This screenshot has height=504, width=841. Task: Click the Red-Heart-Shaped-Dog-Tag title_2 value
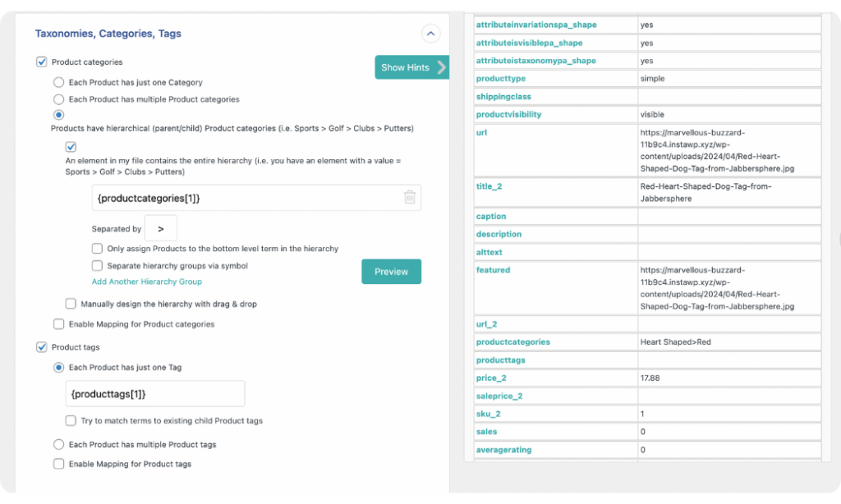click(x=705, y=192)
